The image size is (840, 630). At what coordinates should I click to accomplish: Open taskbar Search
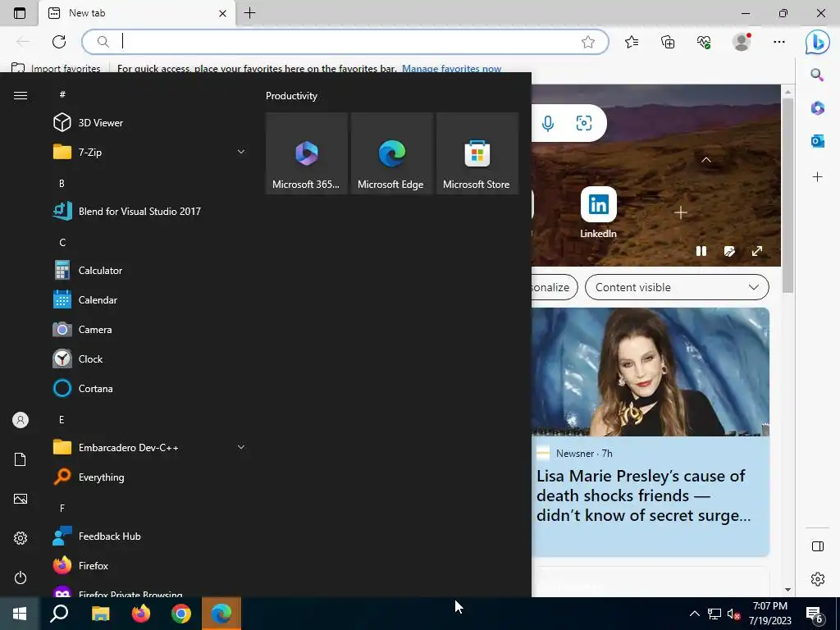pos(59,614)
